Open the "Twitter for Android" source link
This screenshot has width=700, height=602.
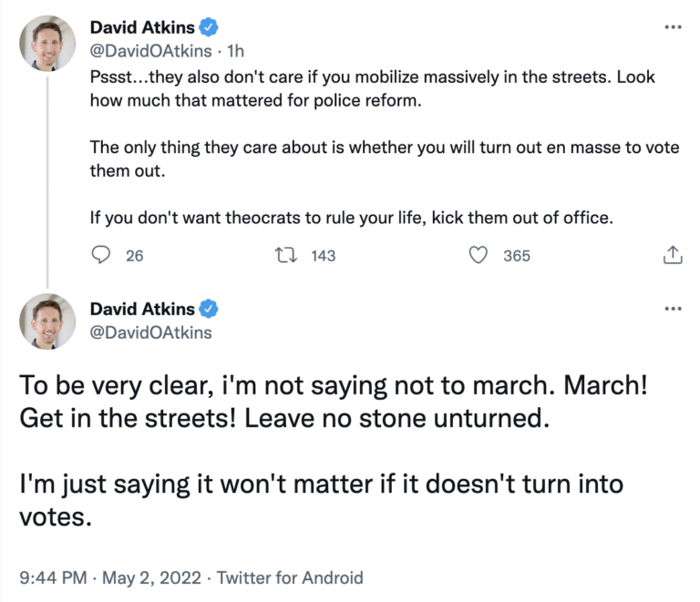tap(292, 577)
